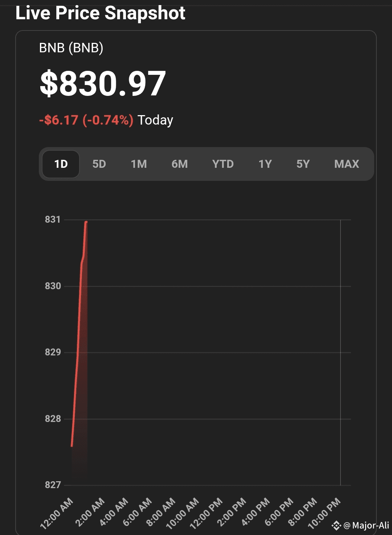Open the @Major-Ali watermark handle

pos(366,526)
